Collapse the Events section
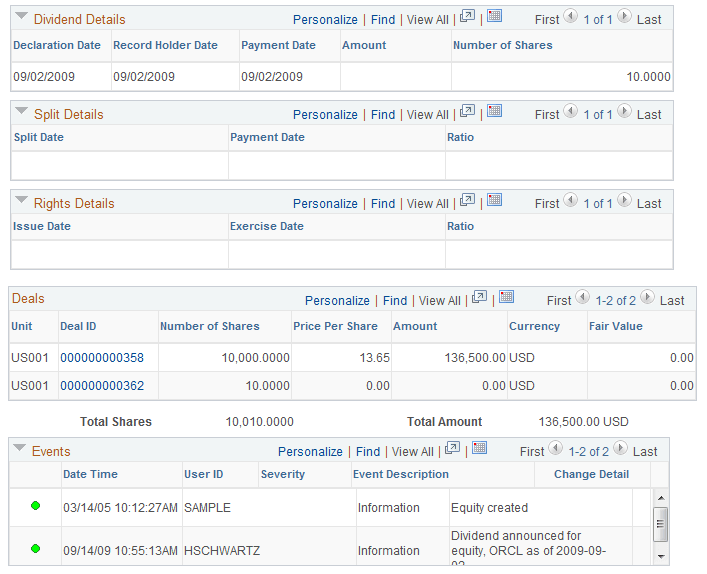The image size is (707, 574). click(19, 448)
